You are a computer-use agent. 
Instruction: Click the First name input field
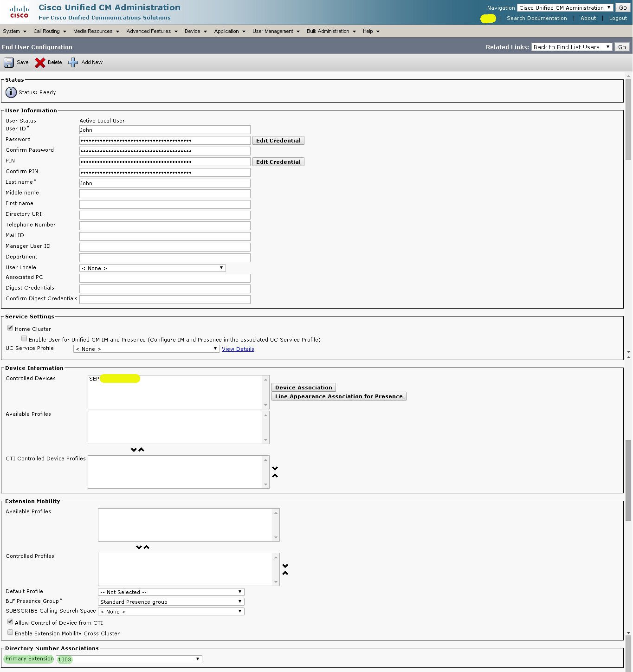[x=165, y=205]
